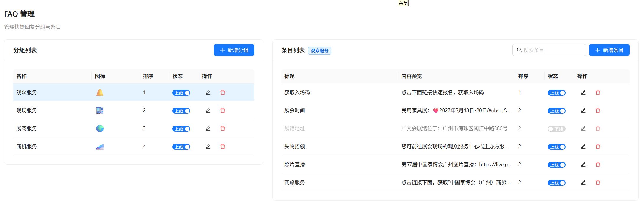Click the building icon of 现场服务
The width and height of the screenshot is (644, 223).
tap(100, 110)
